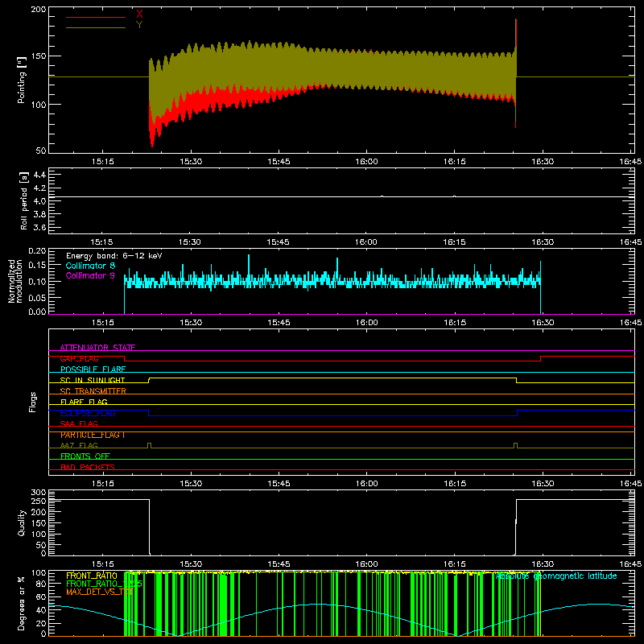
Task: Click the cyan "Collimator 8" legend label
Action: [x=90, y=266]
